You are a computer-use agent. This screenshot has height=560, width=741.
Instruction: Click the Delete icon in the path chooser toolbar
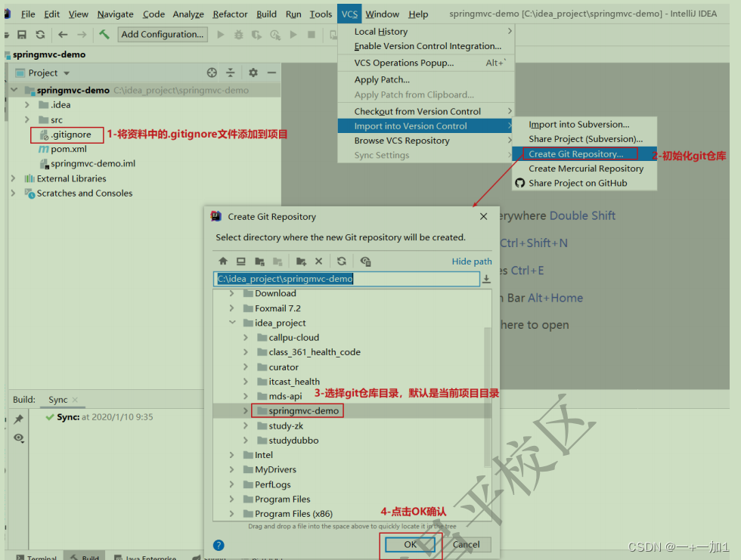click(318, 261)
